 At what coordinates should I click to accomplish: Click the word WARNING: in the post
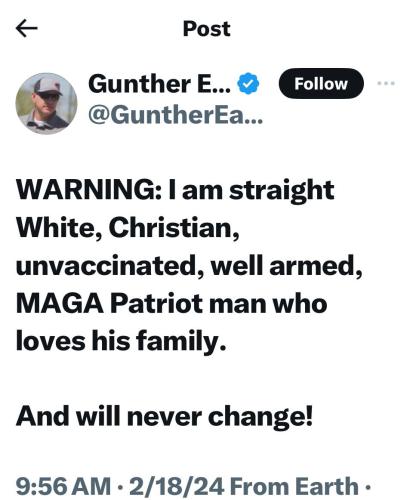pos(90,190)
